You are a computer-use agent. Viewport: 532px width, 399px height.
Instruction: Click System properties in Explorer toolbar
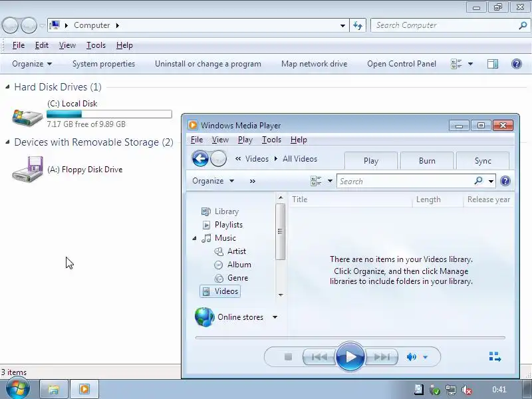[104, 64]
